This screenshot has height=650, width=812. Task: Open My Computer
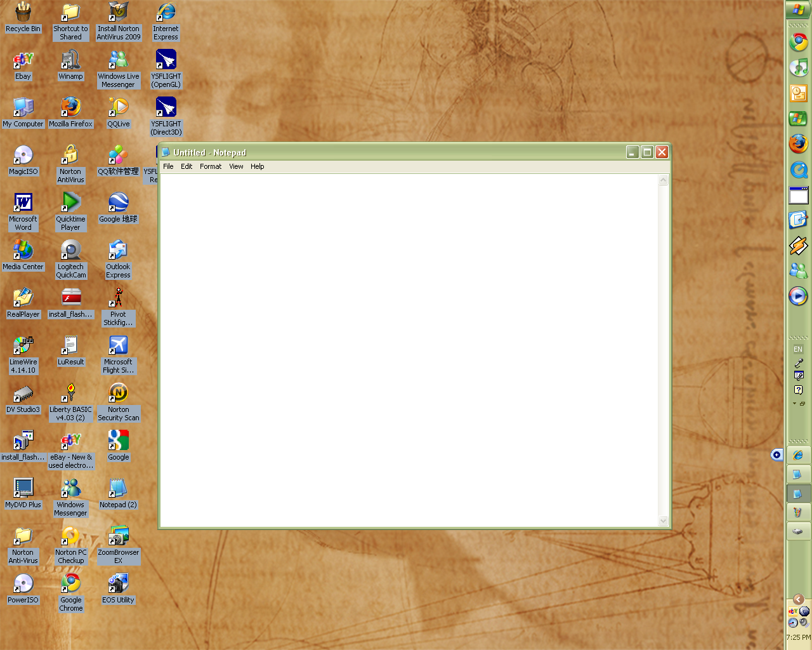pyautogui.click(x=23, y=108)
